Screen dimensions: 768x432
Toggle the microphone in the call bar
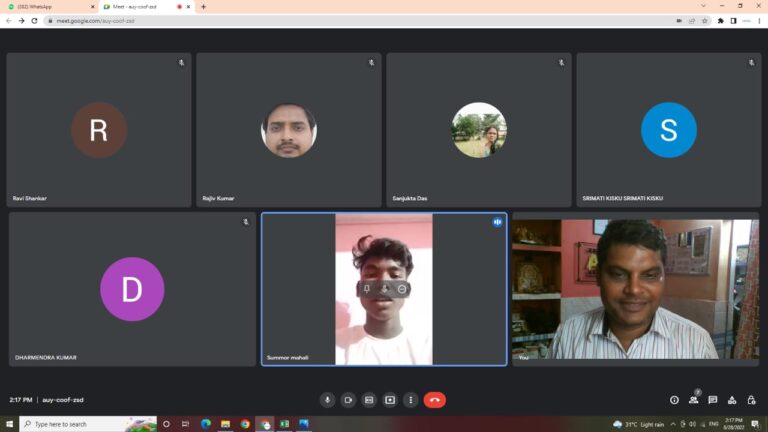tap(327, 400)
